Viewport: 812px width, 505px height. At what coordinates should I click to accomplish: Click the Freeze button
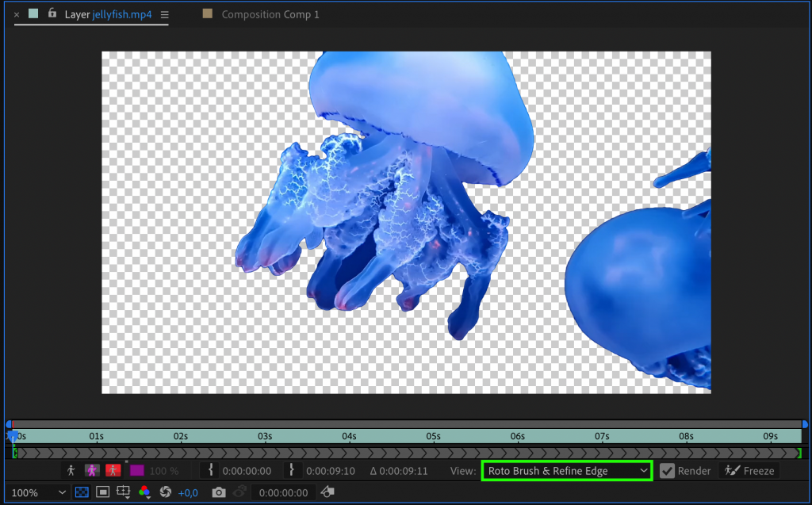[x=749, y=470]
